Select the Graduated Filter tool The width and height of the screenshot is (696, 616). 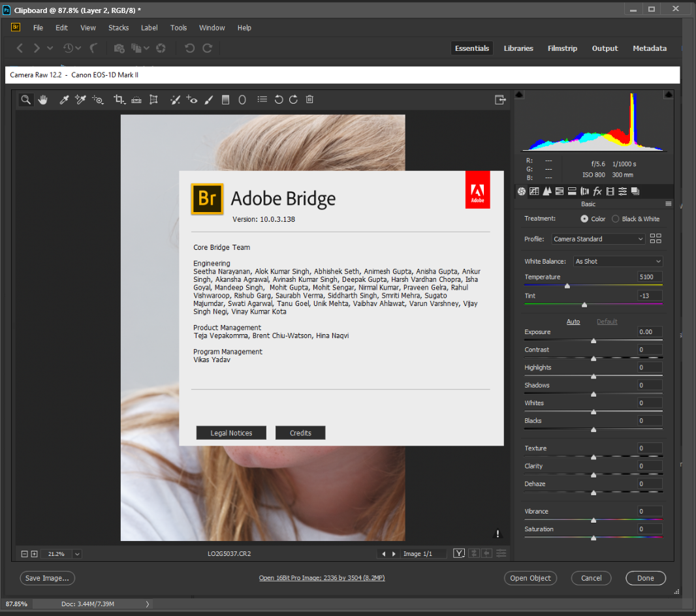point(226,100)
